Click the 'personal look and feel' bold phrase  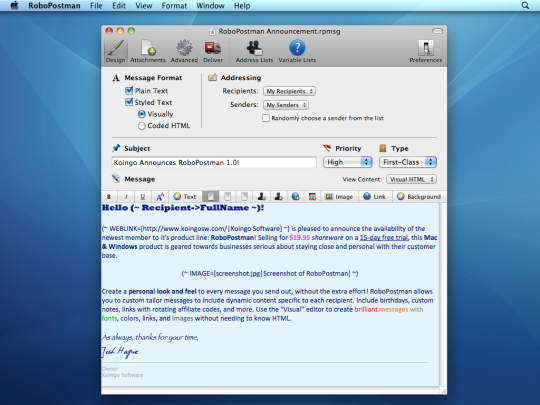click(x=162, y=291)
